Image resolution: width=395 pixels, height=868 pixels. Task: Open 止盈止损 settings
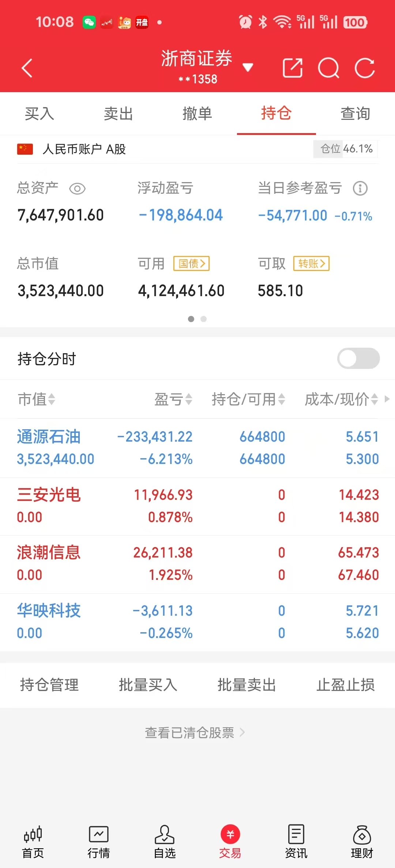pyautogui.click(x=346, y=685)
